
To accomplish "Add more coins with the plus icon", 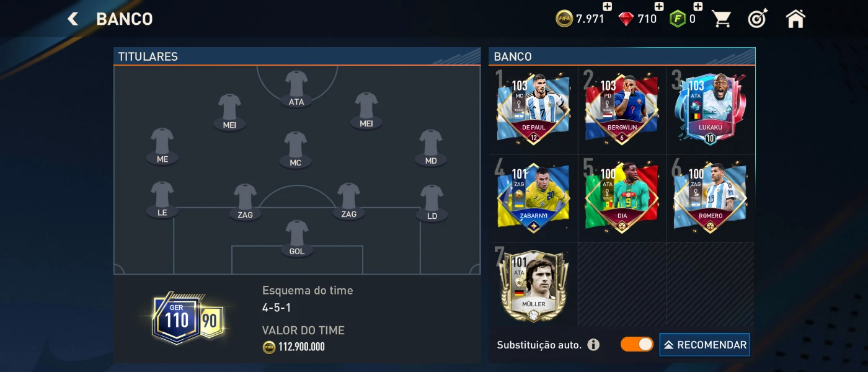I will (x=607, y=7).
